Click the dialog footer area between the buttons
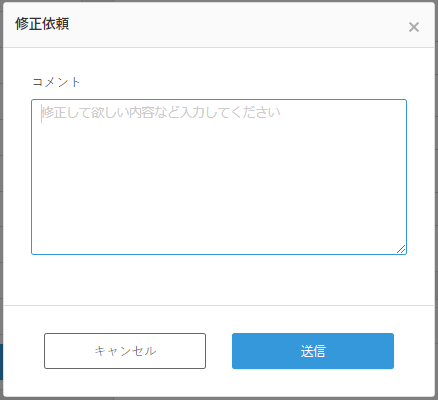This screenshot has width=438, height=400. (219, 351)
